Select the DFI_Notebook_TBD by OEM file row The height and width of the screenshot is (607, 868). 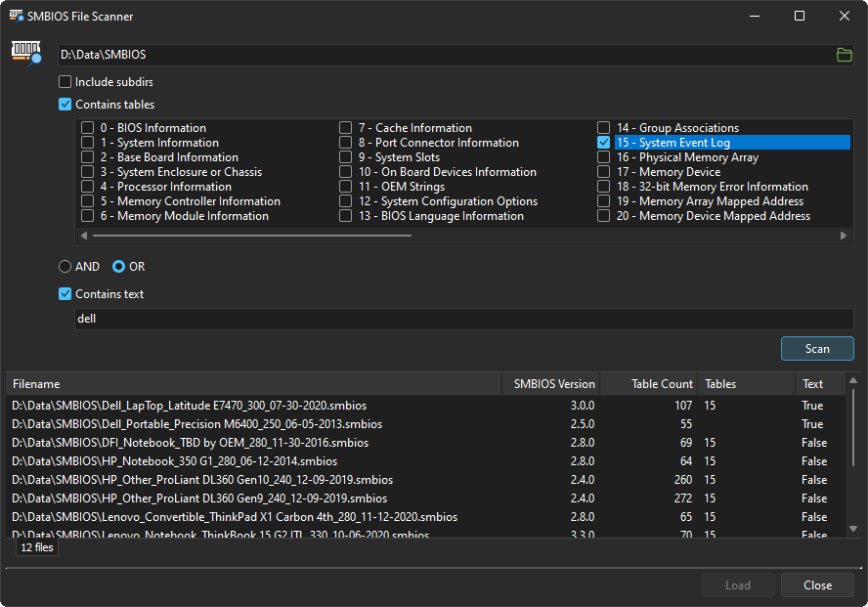pos(426,443)
